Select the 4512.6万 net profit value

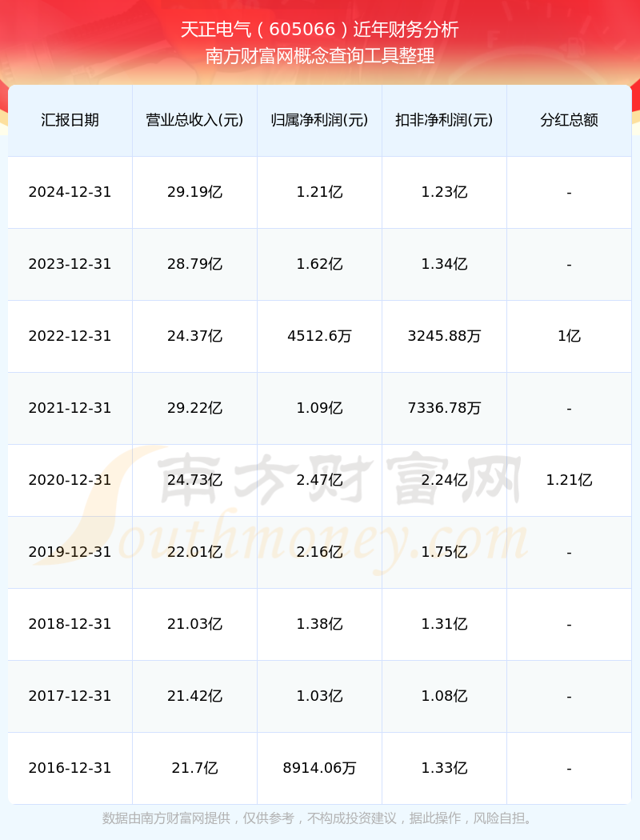click(319, 336)
